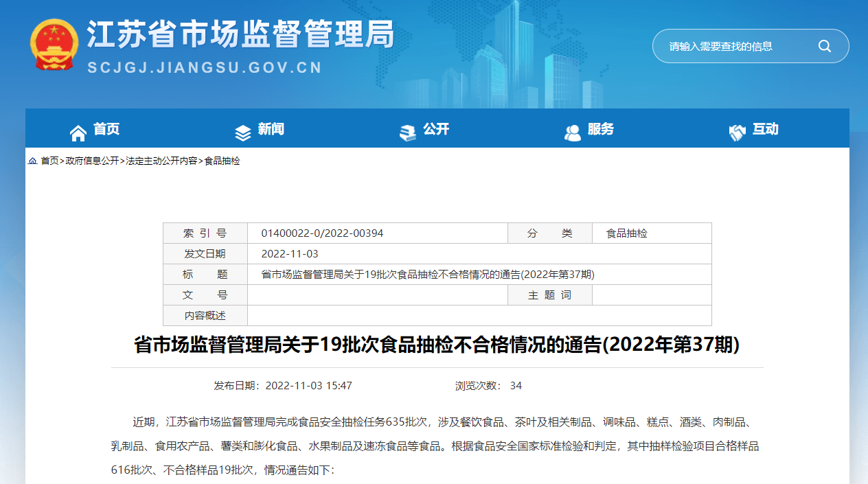The width and height of the screenshot is (868, 484).
Task: Click the large article headline
Action: point(437,345)
